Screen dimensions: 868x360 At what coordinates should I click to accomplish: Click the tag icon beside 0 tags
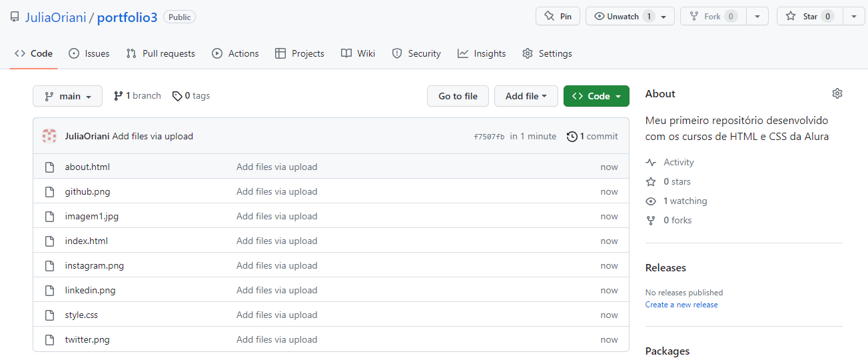(177, 96)
